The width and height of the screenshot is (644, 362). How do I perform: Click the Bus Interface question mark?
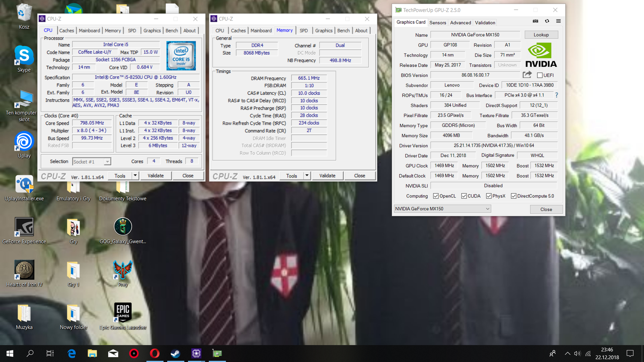click(556, 95)
